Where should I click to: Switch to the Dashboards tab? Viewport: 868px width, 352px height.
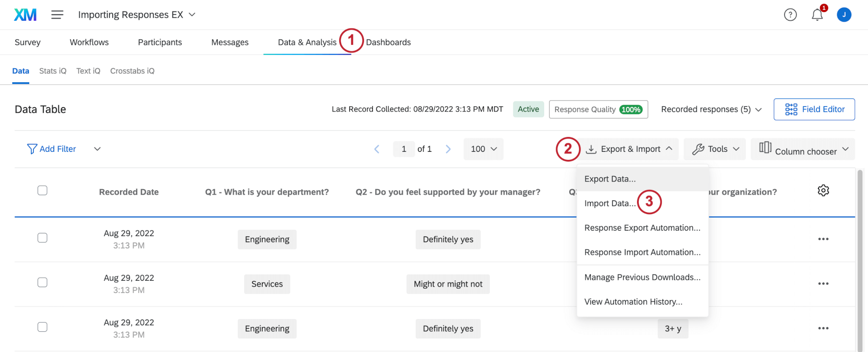point(388,42)
